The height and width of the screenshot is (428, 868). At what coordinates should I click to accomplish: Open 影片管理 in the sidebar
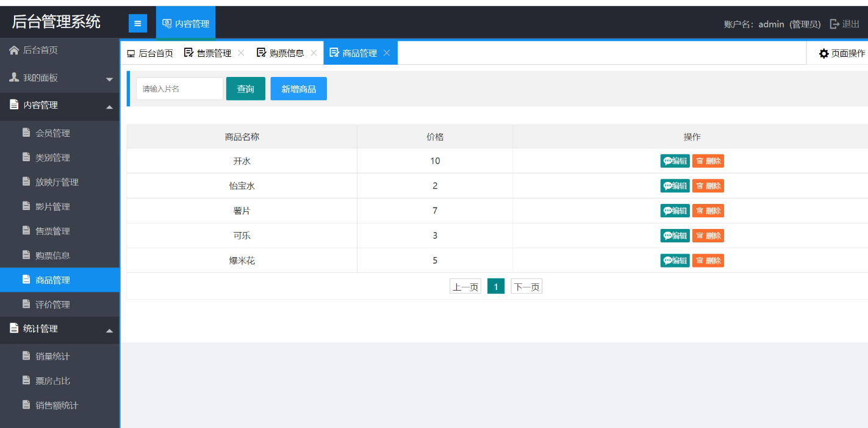[x=60, y=206]
